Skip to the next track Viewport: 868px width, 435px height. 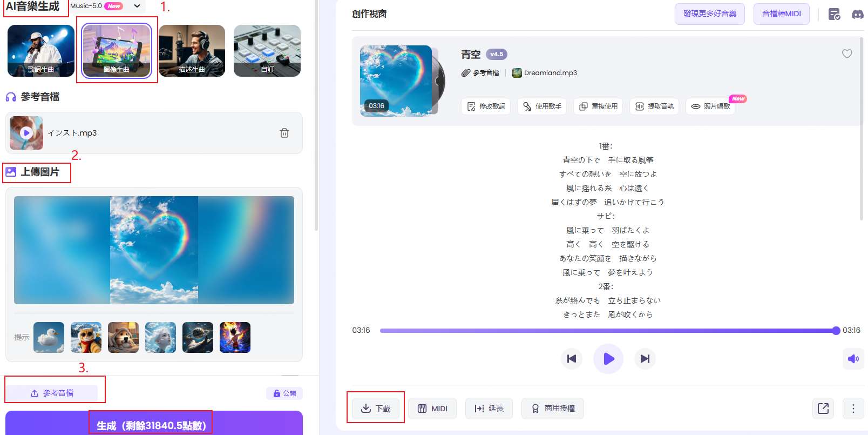point(645,358)
